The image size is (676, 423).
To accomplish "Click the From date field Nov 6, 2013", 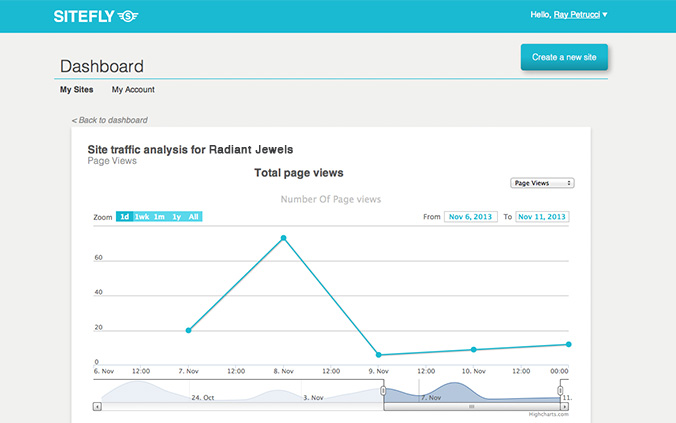I will (470, 216).
